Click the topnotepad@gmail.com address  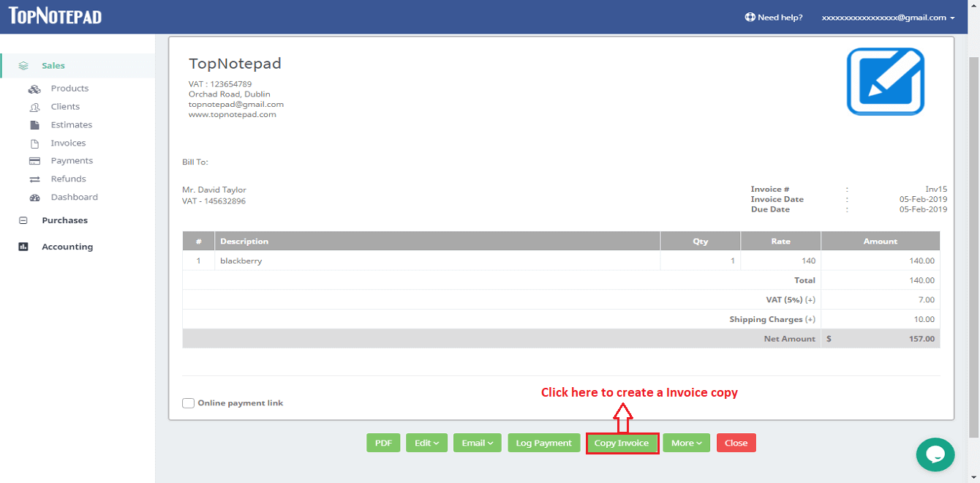[x=236, y=105]
